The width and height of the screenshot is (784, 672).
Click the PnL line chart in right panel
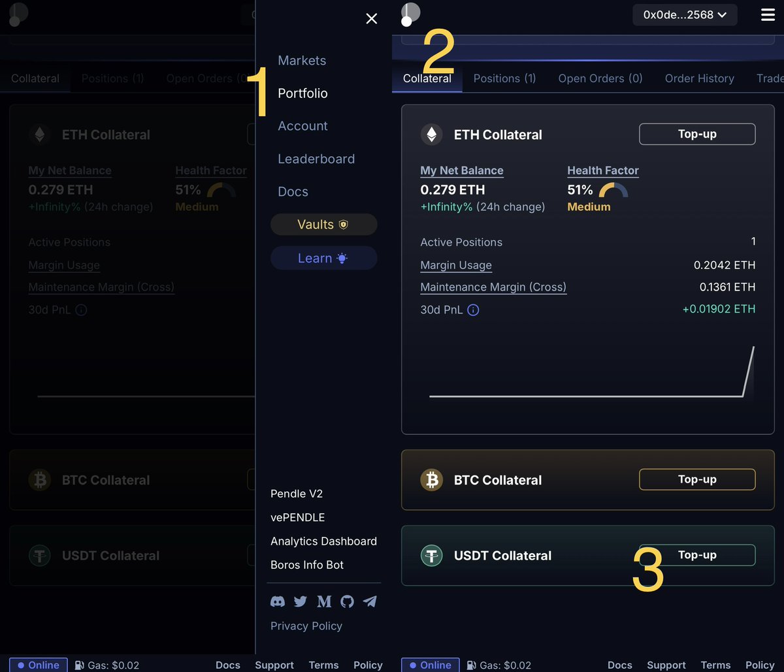coord(591,371)
